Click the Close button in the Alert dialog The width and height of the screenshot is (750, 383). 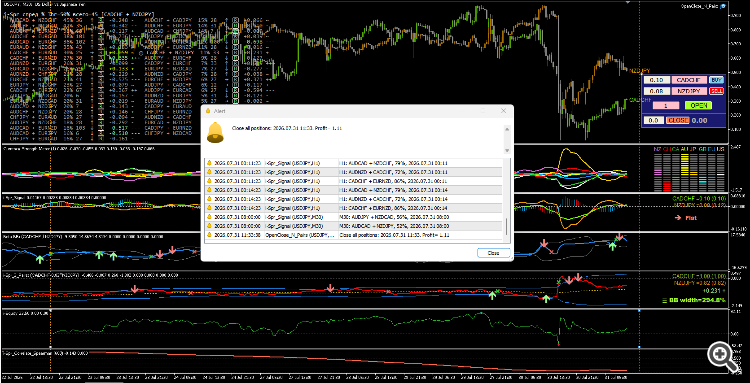(493, 253)
